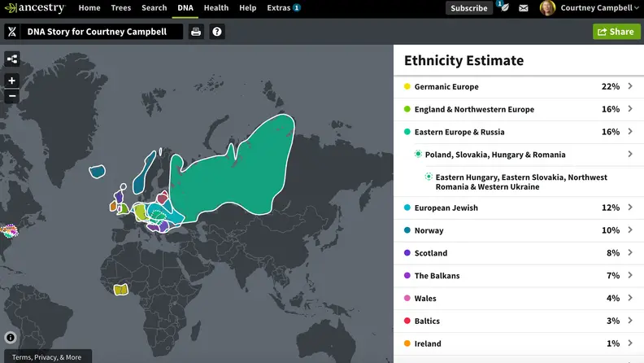This screenshot has height=363, width=644.
Task: Click Courtney Campbell's profile photo
Action: (x=547, y=8)
